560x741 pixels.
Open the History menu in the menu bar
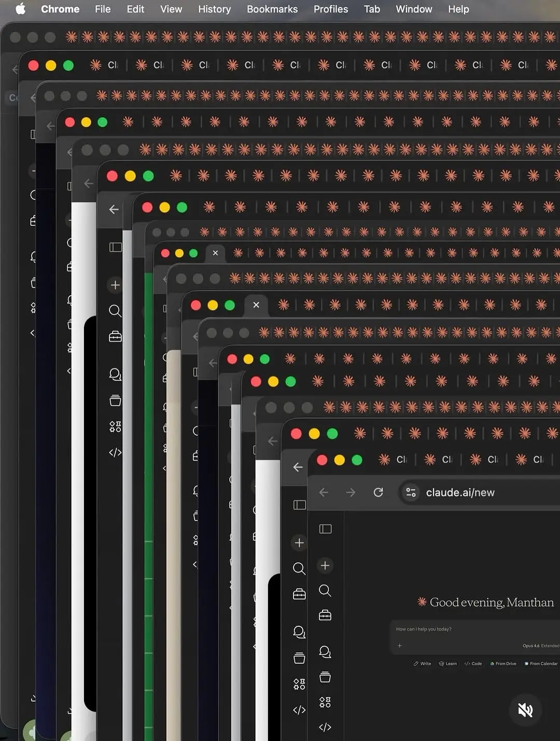(x=214, y=9)
